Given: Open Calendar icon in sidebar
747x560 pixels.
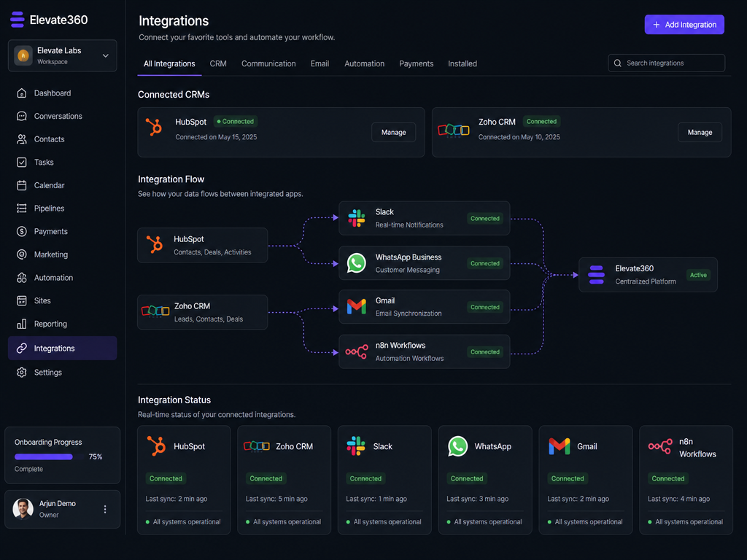Looking at the screenshot, I should (21, 185).
